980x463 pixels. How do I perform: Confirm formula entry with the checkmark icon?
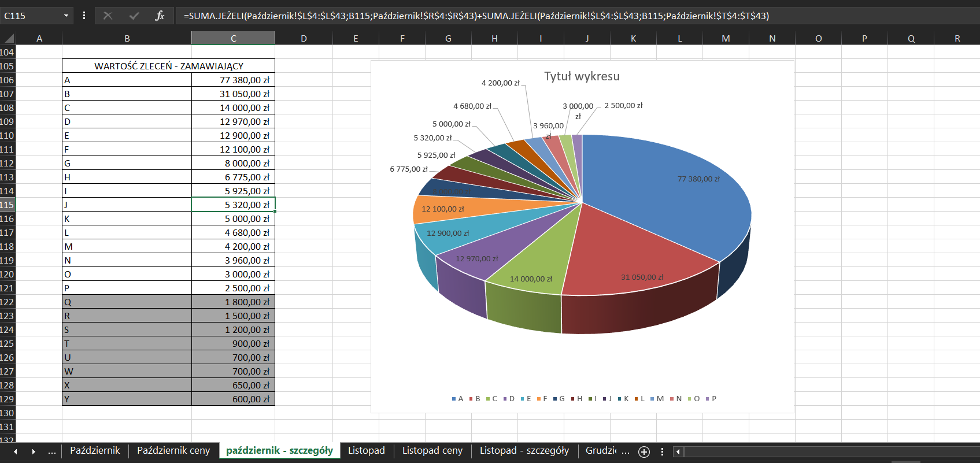(134, 16)
